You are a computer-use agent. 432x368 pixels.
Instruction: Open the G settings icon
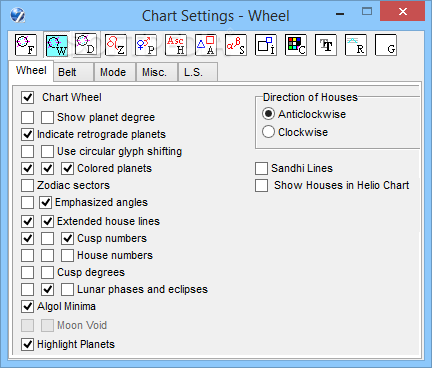[x=386, y=45]
